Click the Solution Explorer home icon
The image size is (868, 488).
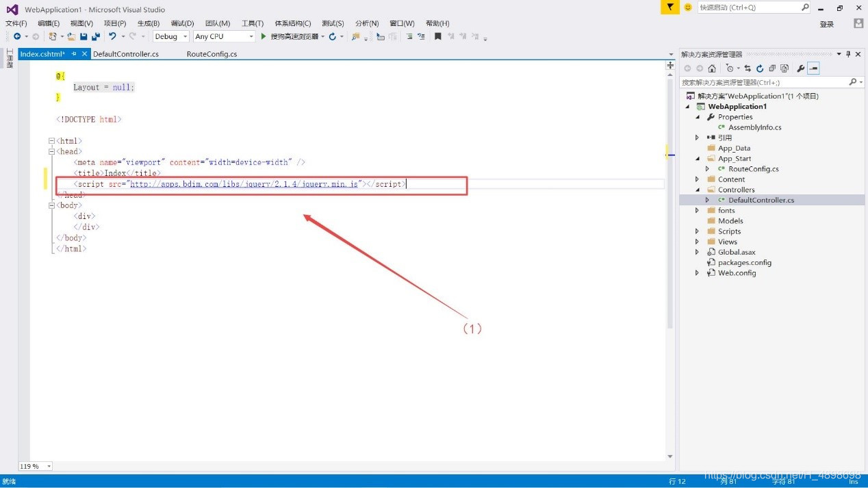coord(712,68)
